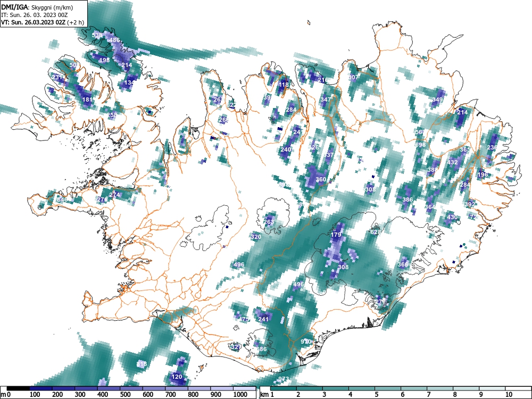The width and height of the screenshot is (532, 399).
Task: Click the '500' label on the meter scale
Action: point(125,395)
